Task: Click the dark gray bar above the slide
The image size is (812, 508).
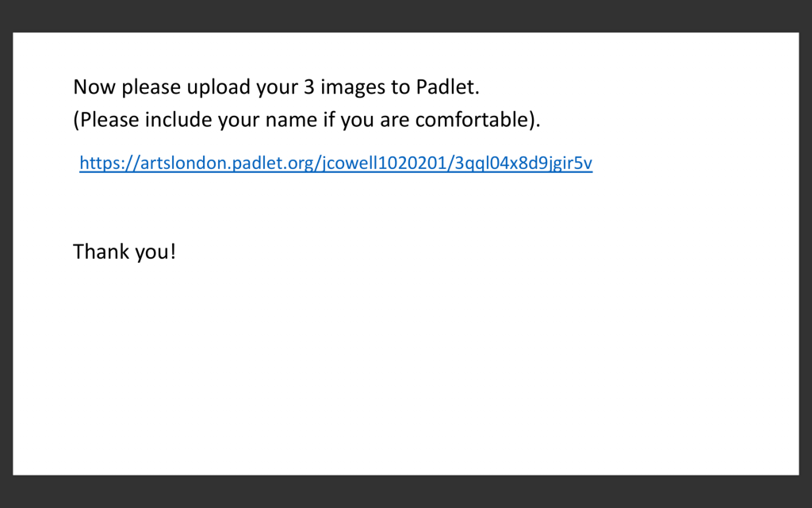Action: tap(406, 16)
